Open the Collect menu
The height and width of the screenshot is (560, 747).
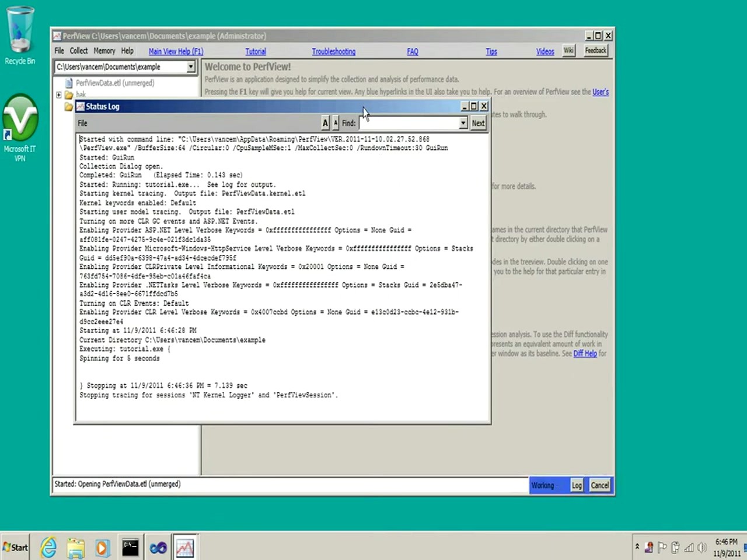coord(78,51)
